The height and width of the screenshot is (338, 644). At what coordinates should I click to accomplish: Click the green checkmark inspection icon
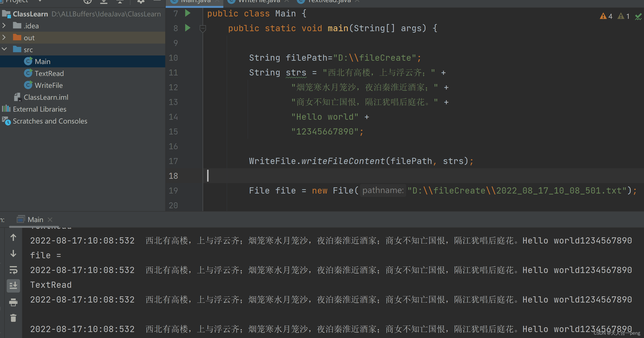click(638, 17)
